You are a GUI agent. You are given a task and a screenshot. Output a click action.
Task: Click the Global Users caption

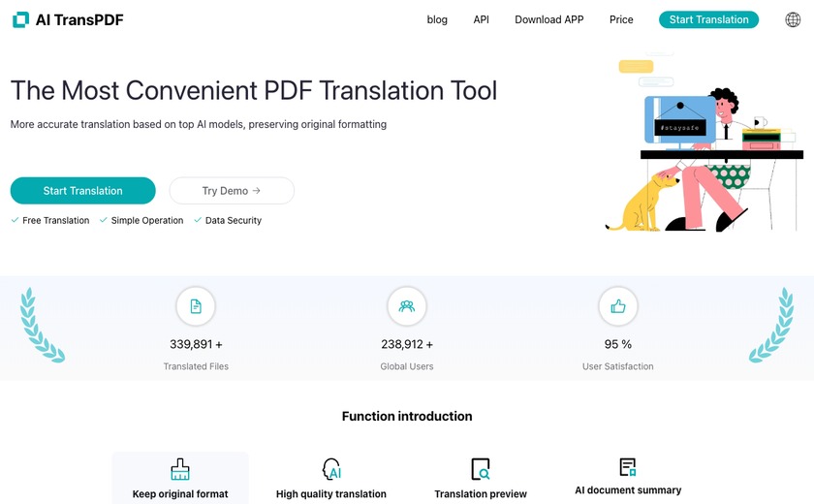click(x=406, y=366)
